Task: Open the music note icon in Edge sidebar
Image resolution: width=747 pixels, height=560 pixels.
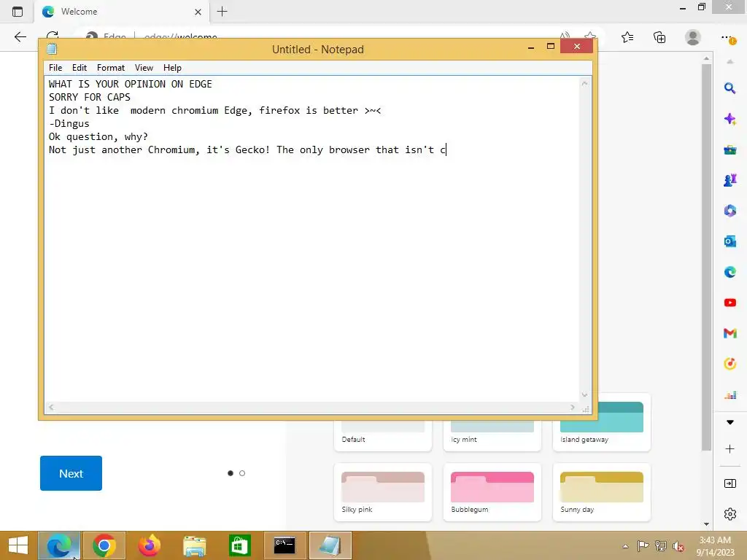Action: point(729,364)
